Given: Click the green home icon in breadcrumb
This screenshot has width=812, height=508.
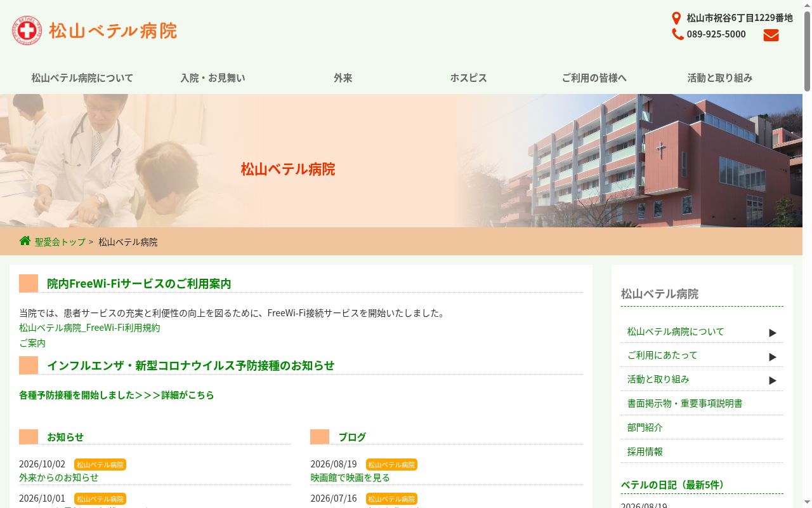Looking at the screenshot, I should click(25, 241).
